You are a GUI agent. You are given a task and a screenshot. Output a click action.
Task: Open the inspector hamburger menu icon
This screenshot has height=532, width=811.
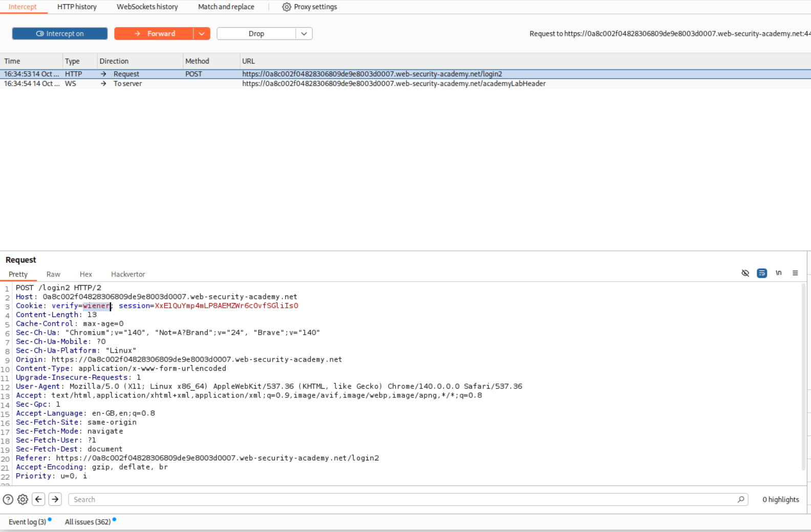(x=795, y=273)
